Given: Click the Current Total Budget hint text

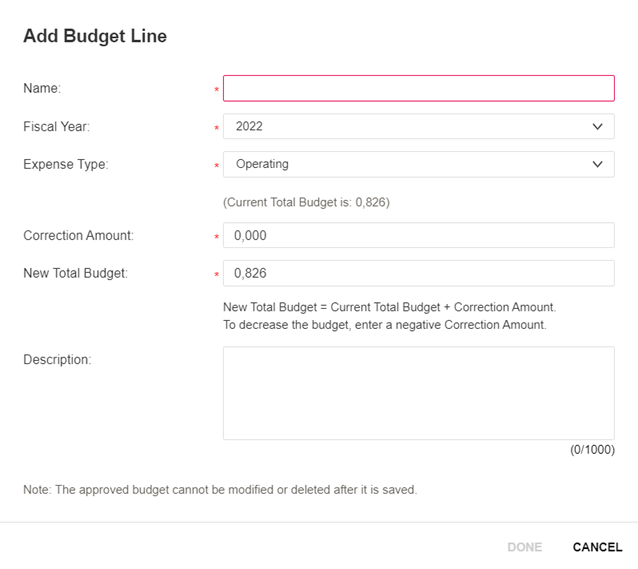Looking at the screenshot, I should [306, 202].
